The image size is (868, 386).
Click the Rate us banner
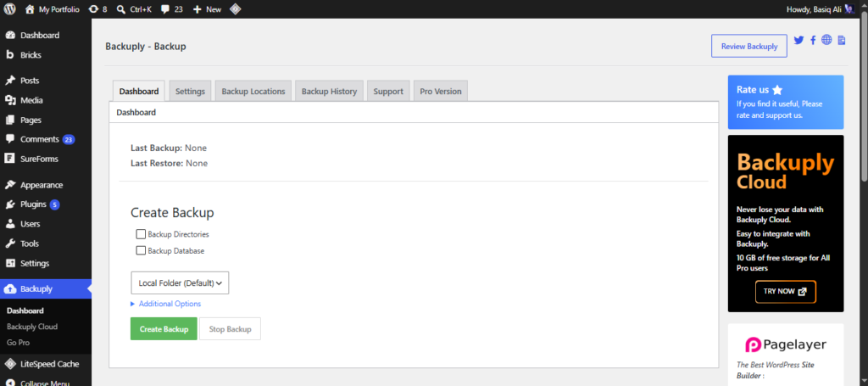pyautogui.click(x=786, y=103)
